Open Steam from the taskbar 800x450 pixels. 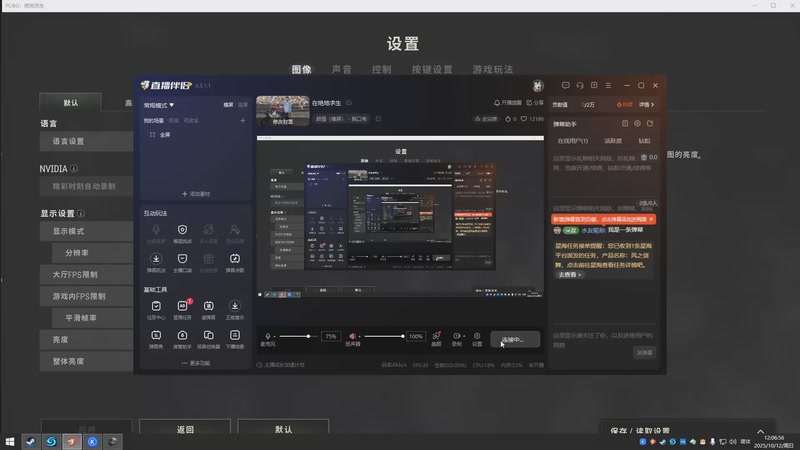pos(31,441)
